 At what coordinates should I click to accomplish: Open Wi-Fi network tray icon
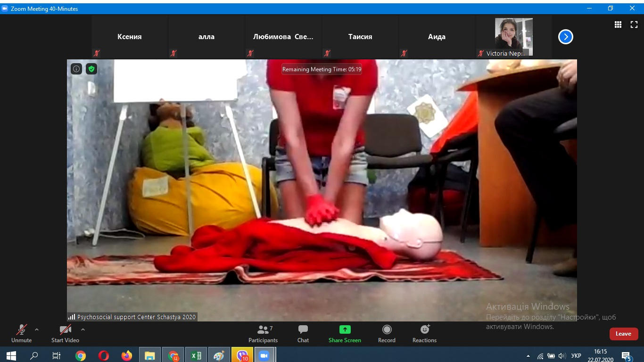540,356
